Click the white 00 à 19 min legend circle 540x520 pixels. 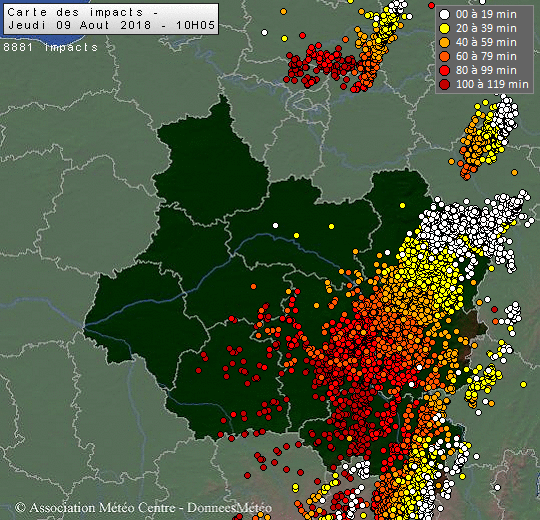click(445, 14)
